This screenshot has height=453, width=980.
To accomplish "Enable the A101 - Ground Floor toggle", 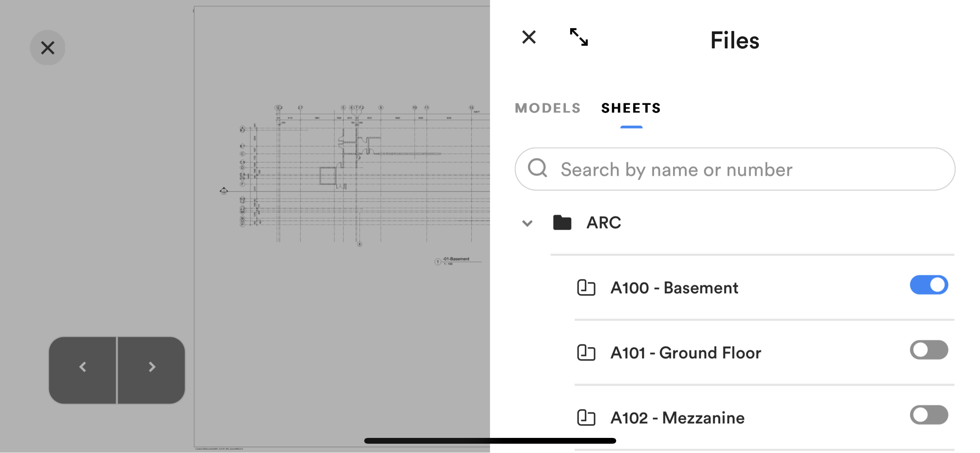I will pyautogui.click(x=929, y=350).
